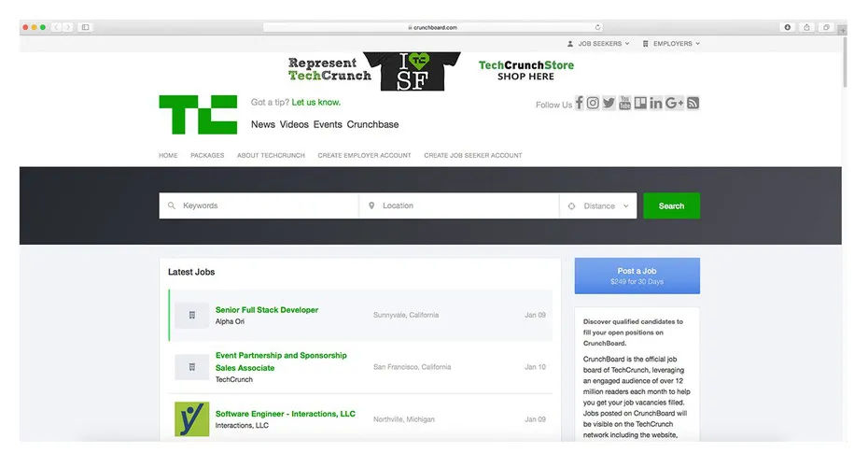This screenshot has width=868, height=467.
Task: Reload page with refresh icon
Action: tap(598, 27)
